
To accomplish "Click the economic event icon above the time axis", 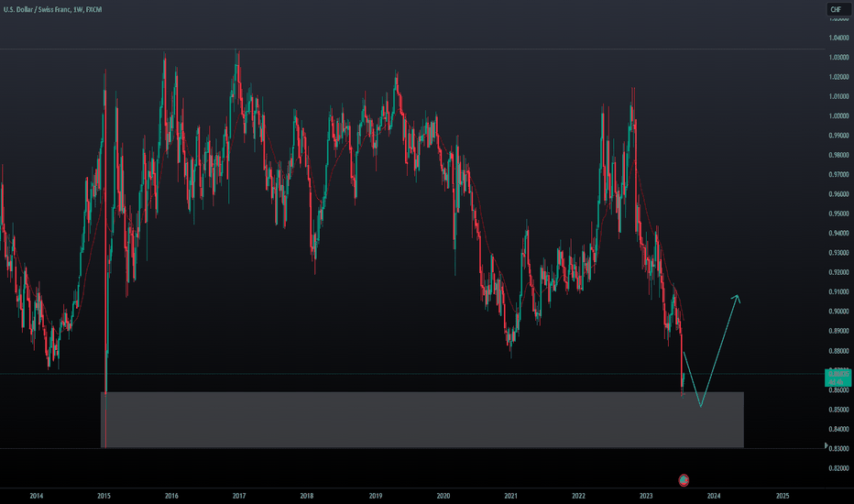I will [x=684, y=480].
